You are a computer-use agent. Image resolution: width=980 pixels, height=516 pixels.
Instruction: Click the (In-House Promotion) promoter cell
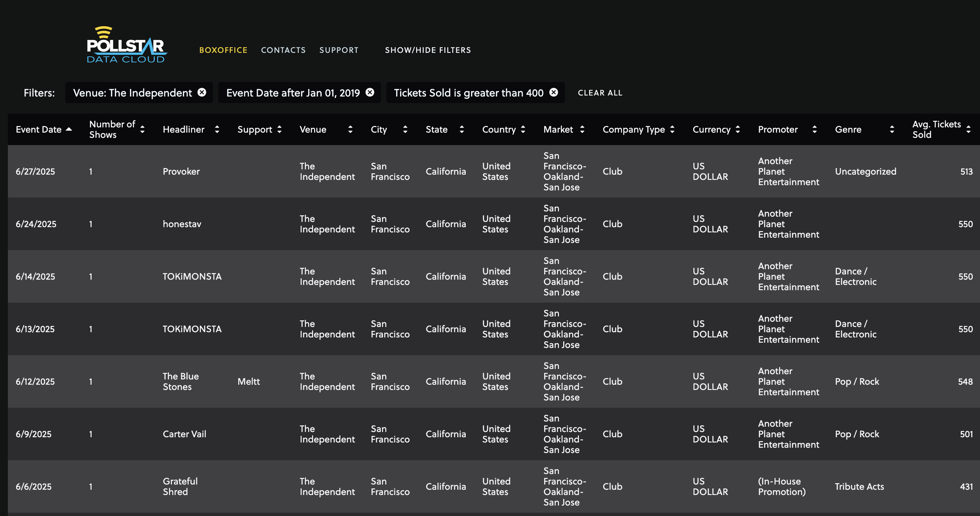[782, 486]
